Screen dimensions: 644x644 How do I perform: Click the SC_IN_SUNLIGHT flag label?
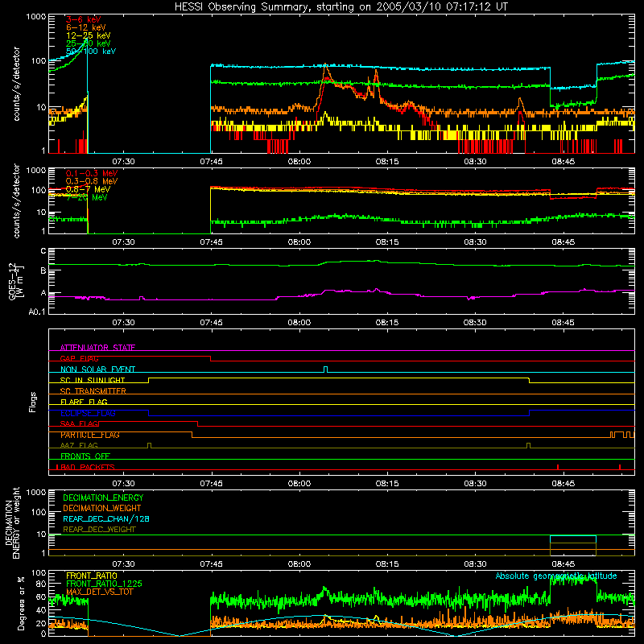pos(93,380)
